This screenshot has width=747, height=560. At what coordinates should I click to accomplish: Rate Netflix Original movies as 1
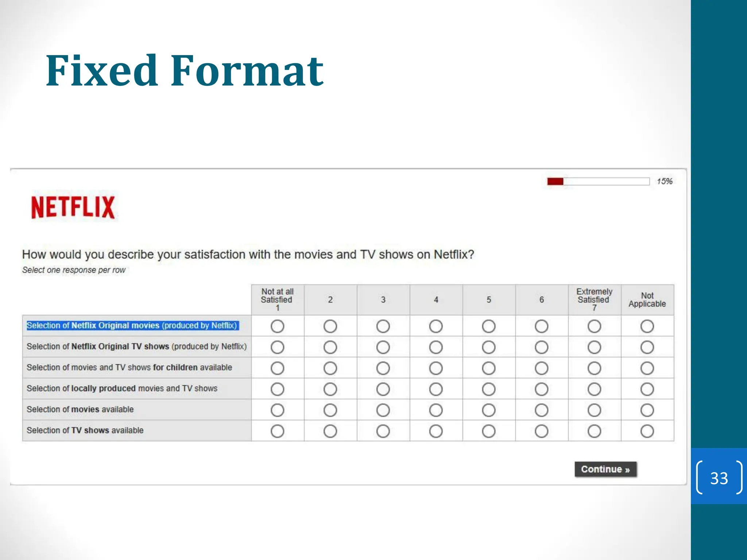277,326
